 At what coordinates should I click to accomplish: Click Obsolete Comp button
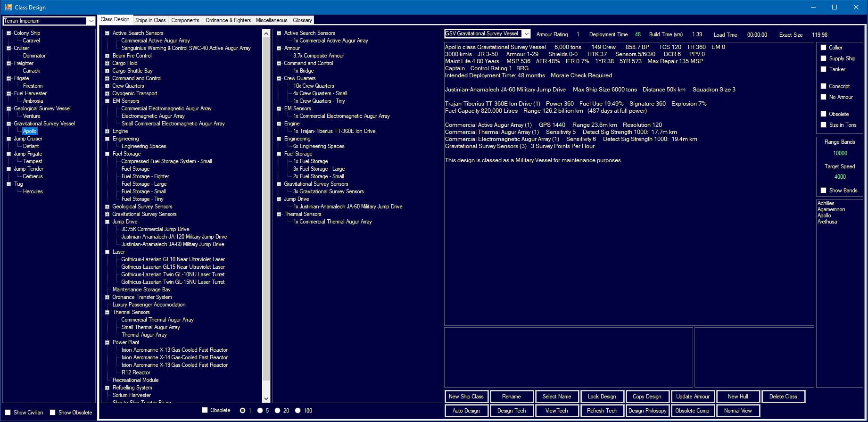(693, 411)
